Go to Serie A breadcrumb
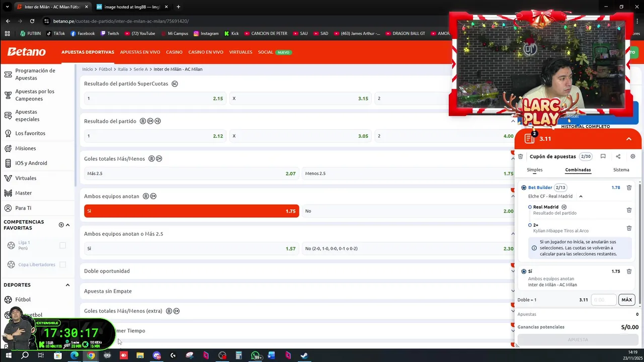Screen dimensions: 644x362 (x=140, y=69)
